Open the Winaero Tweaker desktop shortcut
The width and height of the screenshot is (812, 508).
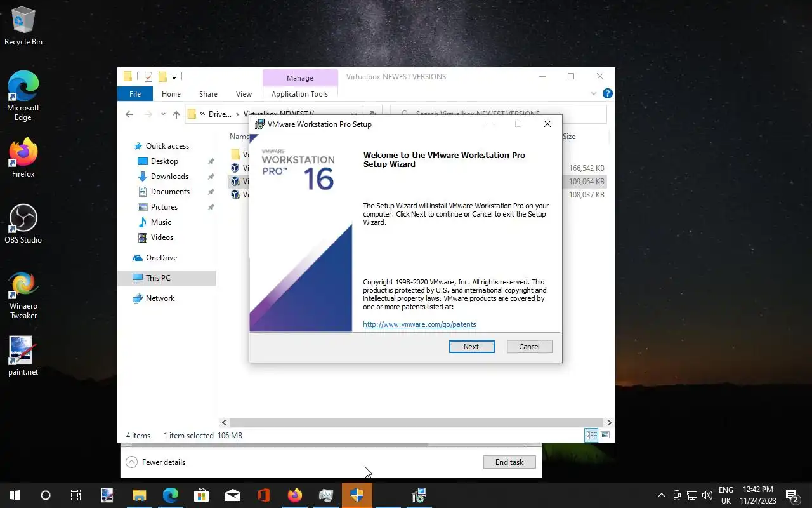click(x=23, y=295)
